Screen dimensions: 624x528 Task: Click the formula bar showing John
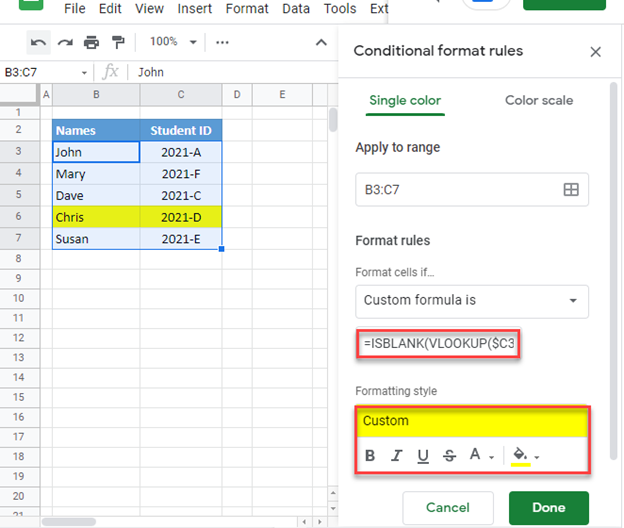tap(235, 72)
